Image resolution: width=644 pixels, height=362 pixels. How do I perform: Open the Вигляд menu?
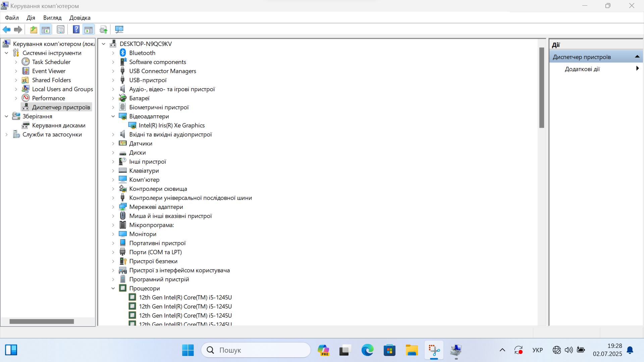[x=52, y=18]
